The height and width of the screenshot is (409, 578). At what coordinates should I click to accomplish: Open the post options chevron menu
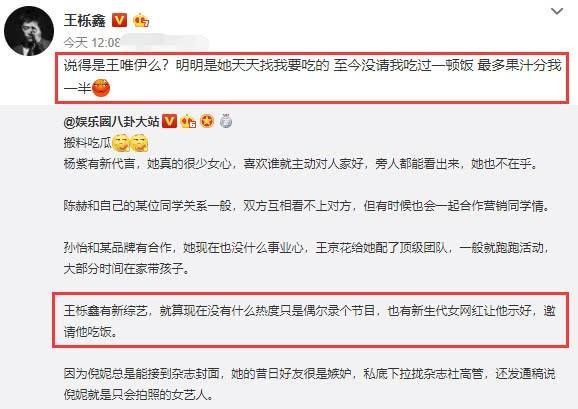(557, 12)
